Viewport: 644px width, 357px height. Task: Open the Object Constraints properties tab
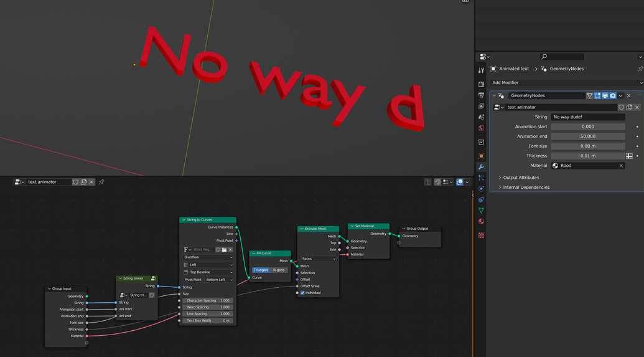(x=481, y=199)
